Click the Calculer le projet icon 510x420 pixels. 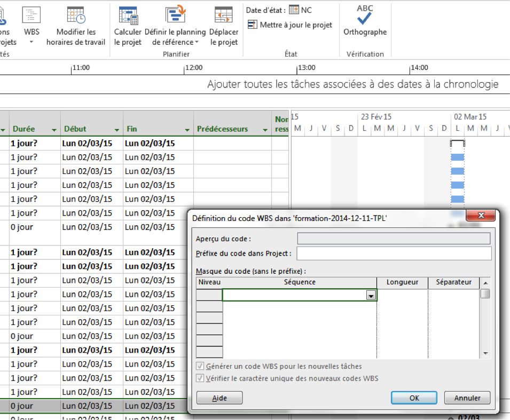tap(128, 15)
